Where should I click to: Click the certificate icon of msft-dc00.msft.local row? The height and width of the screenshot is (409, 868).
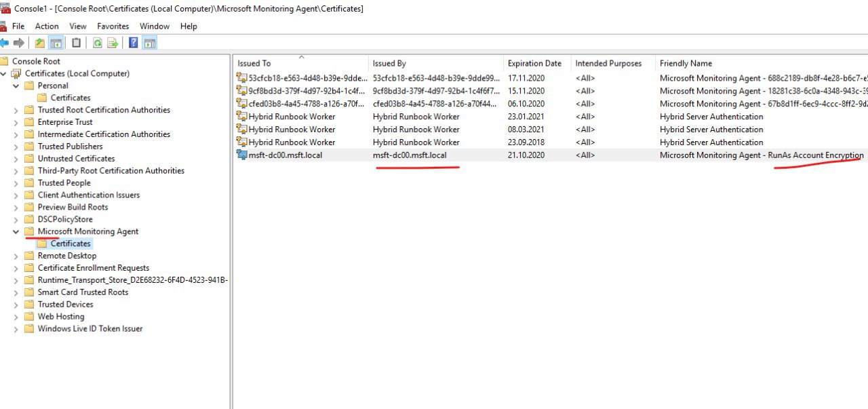tap(241, 155)
